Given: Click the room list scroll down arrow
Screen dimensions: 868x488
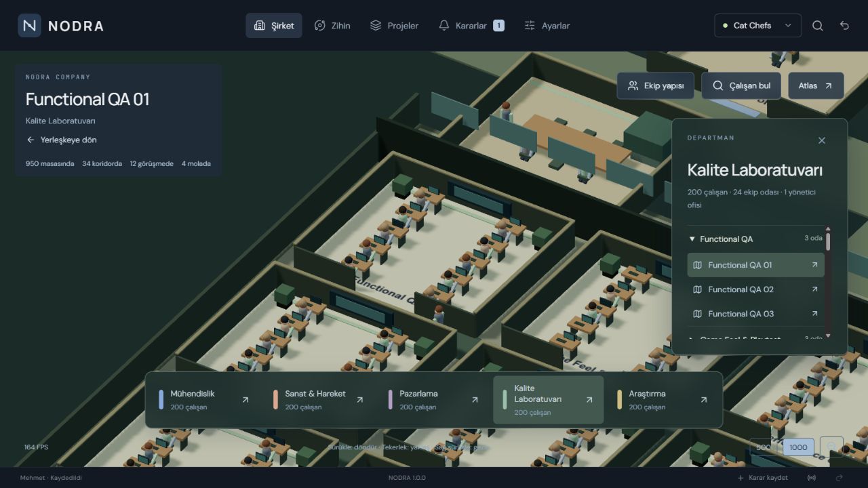Looking at the screenshot, I should (828, 335).
